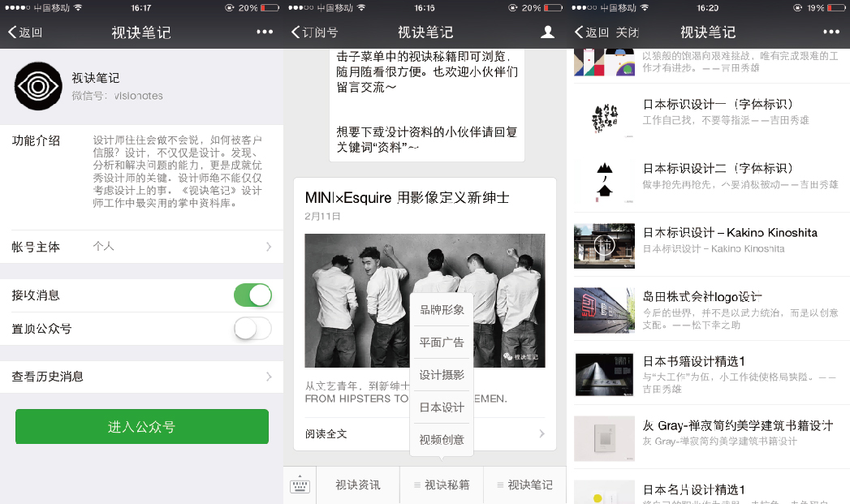This screenshot has width=850, height=504.
Task: Tap the Kakino Kinoshita building thumbnail
Action: (x=605, y=246)
